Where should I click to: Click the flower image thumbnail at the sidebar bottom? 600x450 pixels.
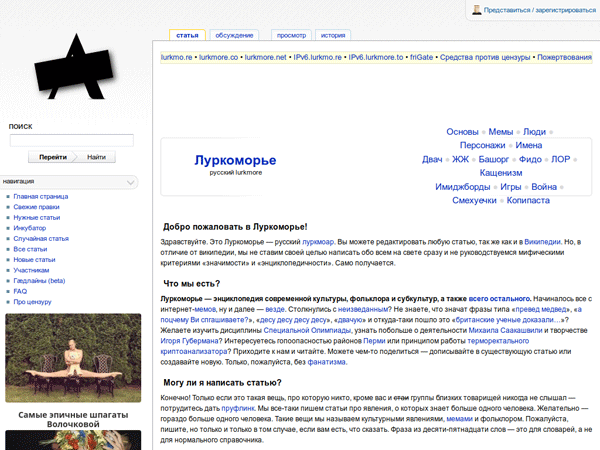[x=73, y=440]
